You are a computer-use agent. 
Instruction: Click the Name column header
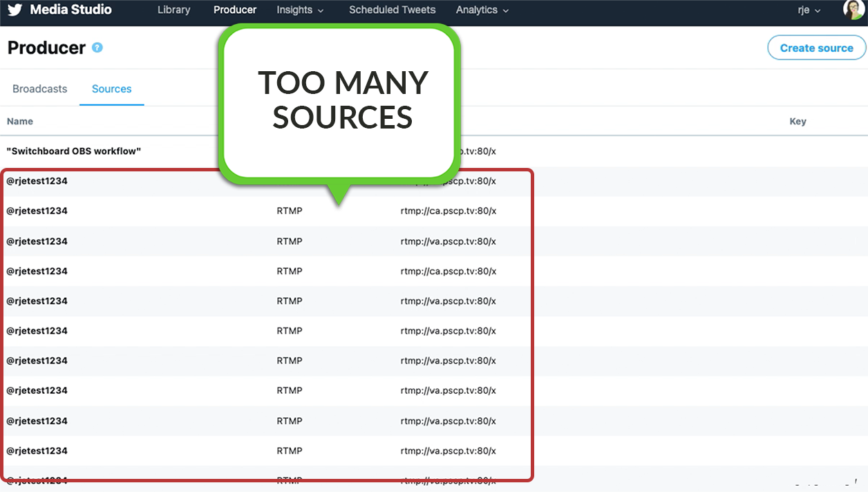pos(20,121)
